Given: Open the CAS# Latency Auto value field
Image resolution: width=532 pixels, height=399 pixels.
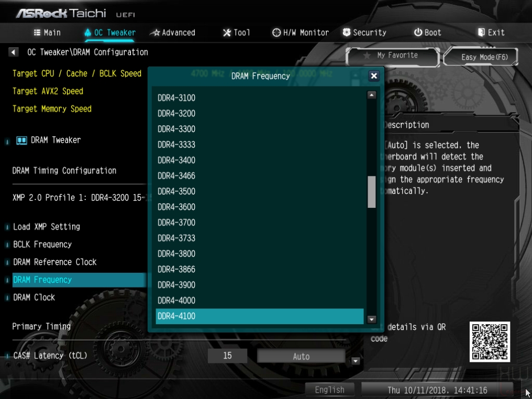Looking at the screenshot, I should 301,356.
